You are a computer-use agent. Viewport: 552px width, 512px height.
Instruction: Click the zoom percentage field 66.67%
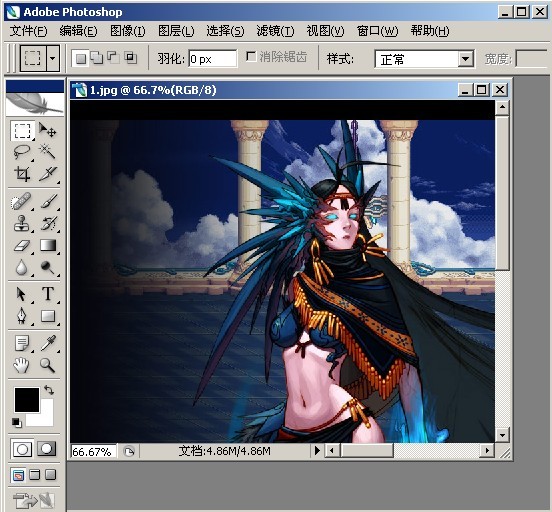94,451
